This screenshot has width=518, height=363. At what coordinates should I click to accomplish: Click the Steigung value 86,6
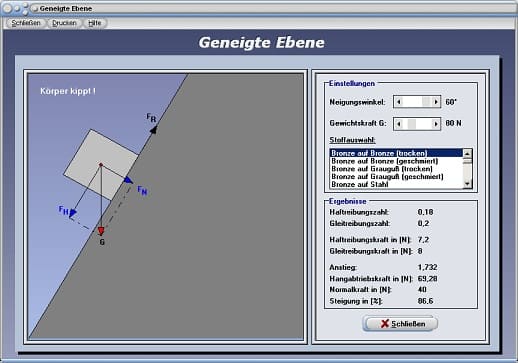pos(425,301)
